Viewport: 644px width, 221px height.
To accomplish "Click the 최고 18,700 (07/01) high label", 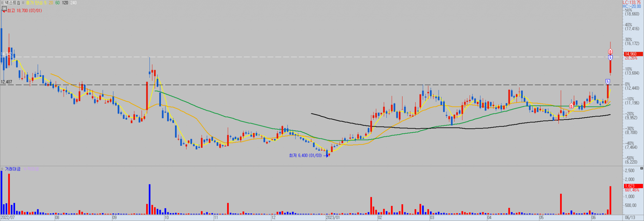I will coord(24,11).
